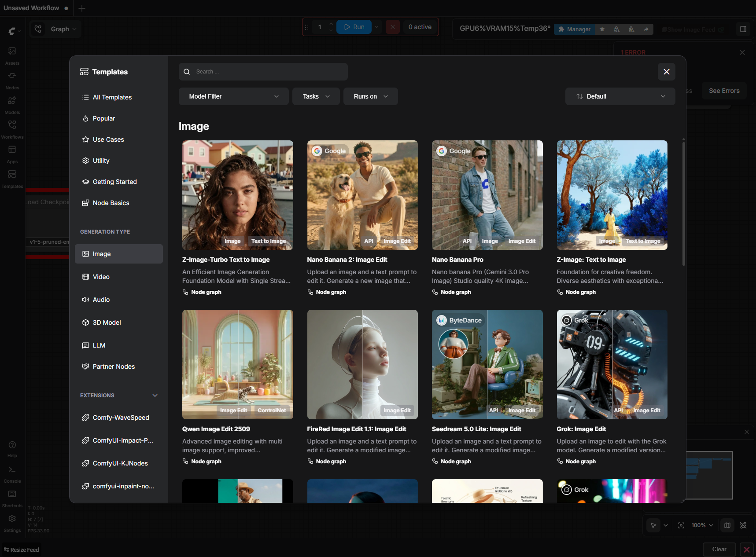Image resolution: width=756 pixels, height=557 pixels.
Task: Toggle the right side panel icon
Action: click(x=743, y=29)
